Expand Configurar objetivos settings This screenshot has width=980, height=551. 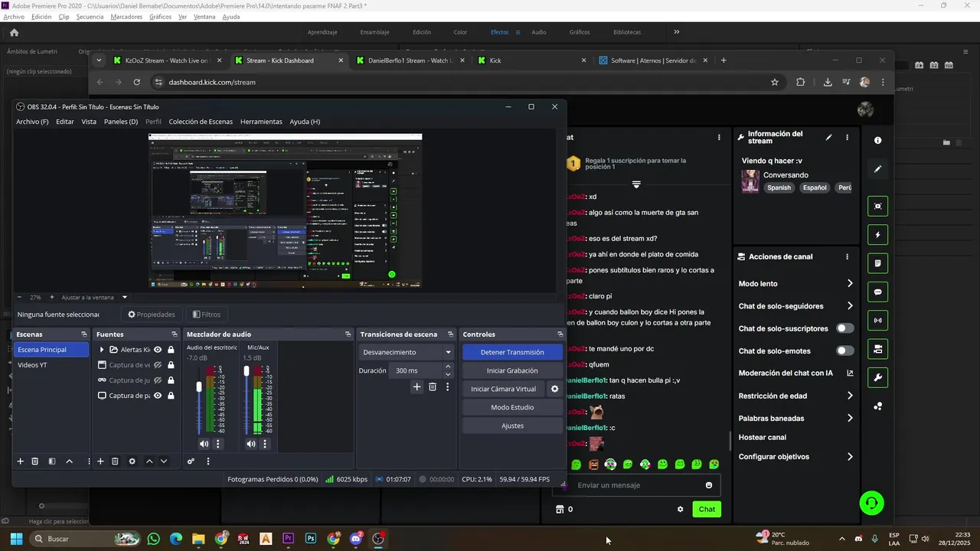point(850,457)
